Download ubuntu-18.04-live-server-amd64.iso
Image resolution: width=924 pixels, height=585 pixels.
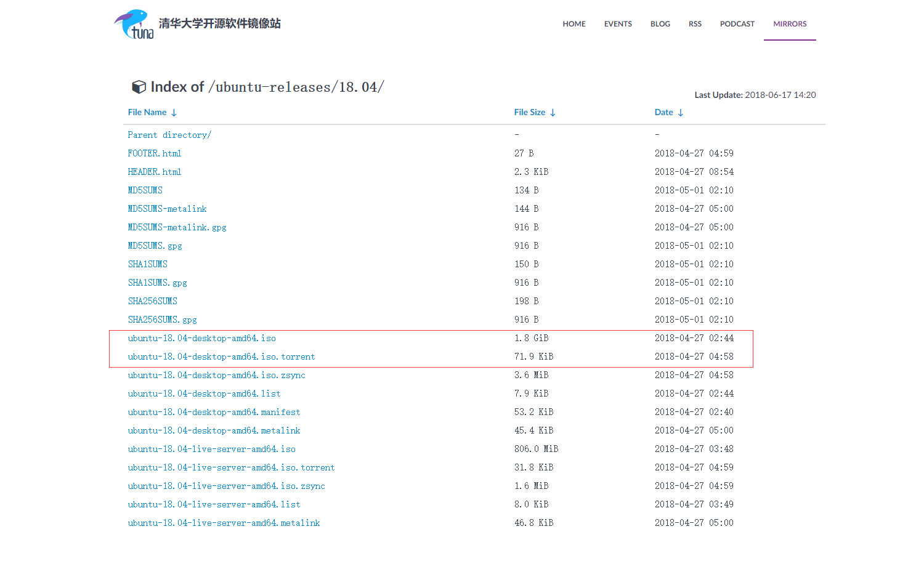(x=211, y=449)
